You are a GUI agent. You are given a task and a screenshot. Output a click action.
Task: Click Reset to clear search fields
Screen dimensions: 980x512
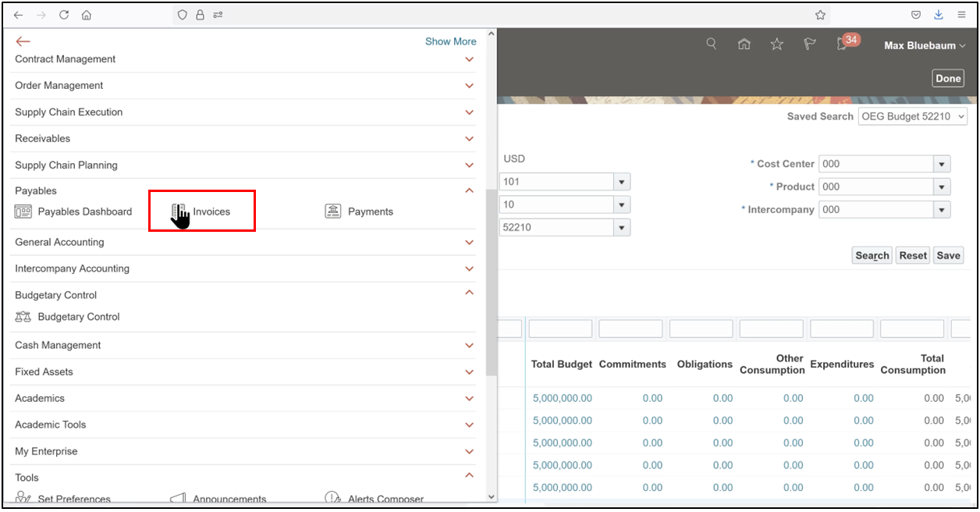pyautogui.click(x=912, y=255)
